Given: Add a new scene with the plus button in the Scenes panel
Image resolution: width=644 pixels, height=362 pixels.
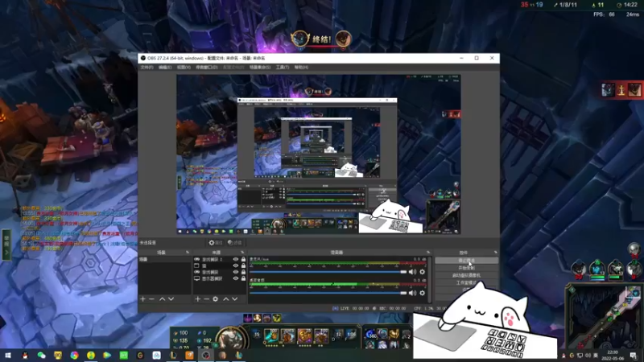Looking at the screenshot, I should pyautogui.click(x=143, y=299).
